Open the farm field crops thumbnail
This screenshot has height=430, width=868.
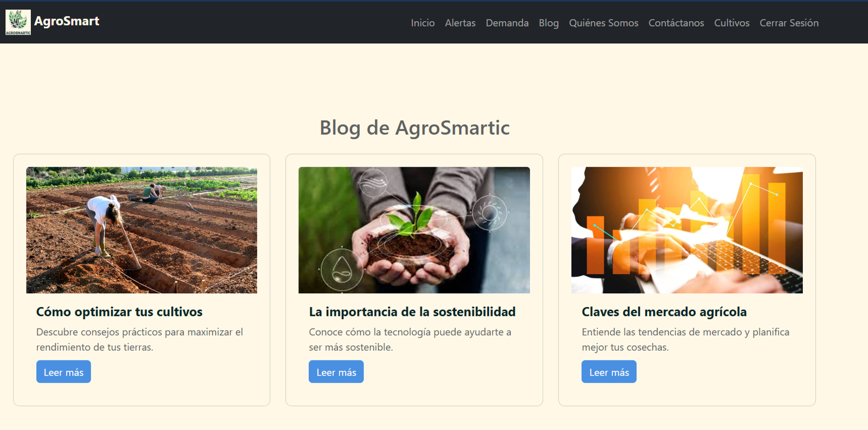[x=142, y=230]
